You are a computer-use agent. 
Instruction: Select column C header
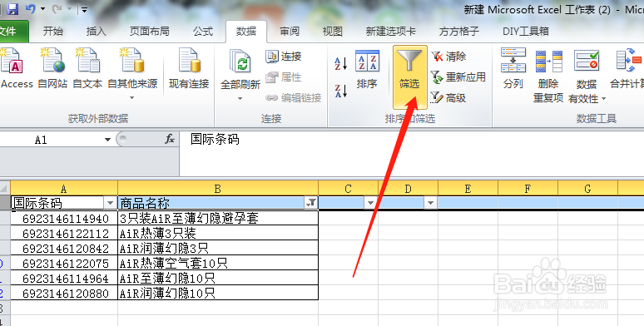tap(349, 189)
